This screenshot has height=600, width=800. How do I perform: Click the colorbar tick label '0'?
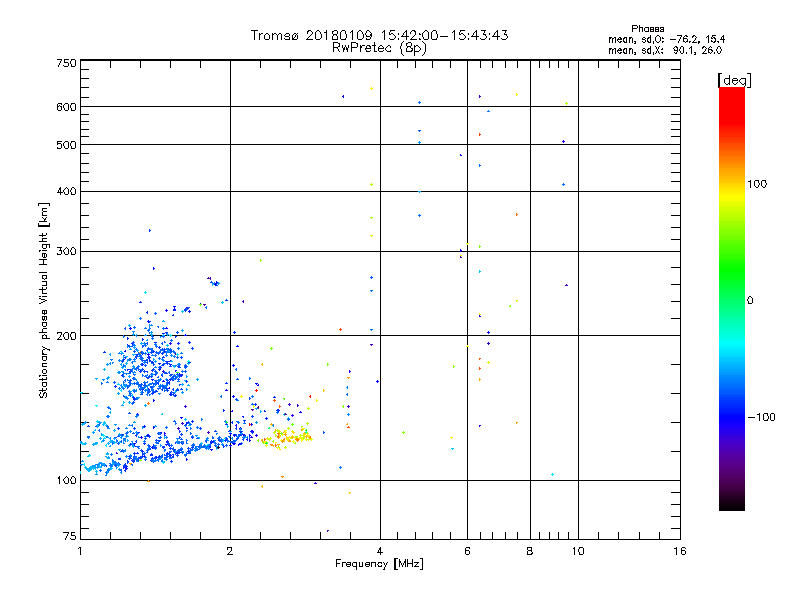click(x=750, y=301)
